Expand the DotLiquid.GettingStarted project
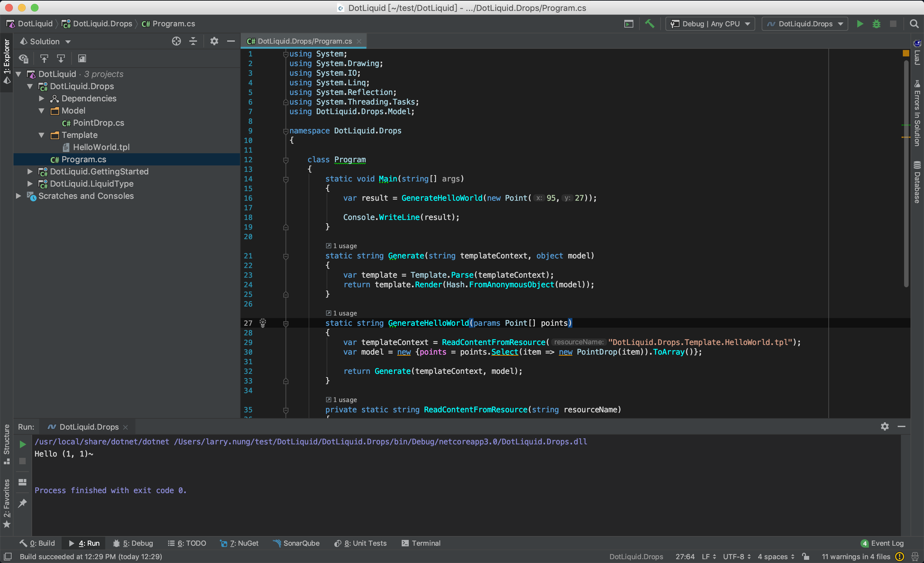 (30, 172)
